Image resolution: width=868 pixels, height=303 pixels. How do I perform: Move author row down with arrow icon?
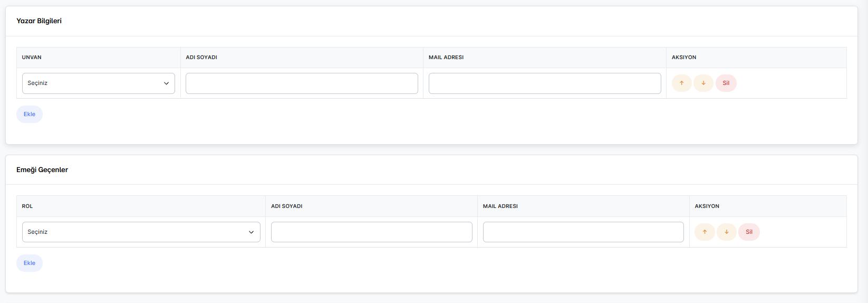point(703,83)
